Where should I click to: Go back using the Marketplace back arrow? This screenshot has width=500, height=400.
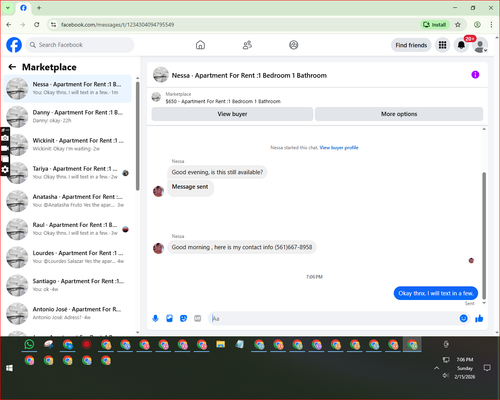point(12,67)
